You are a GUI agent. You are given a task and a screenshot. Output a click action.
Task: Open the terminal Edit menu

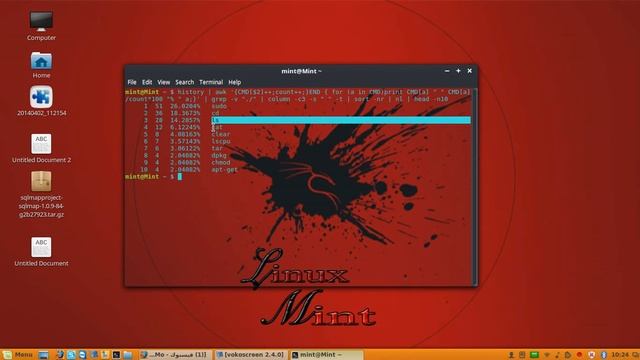tap(147, 82)
